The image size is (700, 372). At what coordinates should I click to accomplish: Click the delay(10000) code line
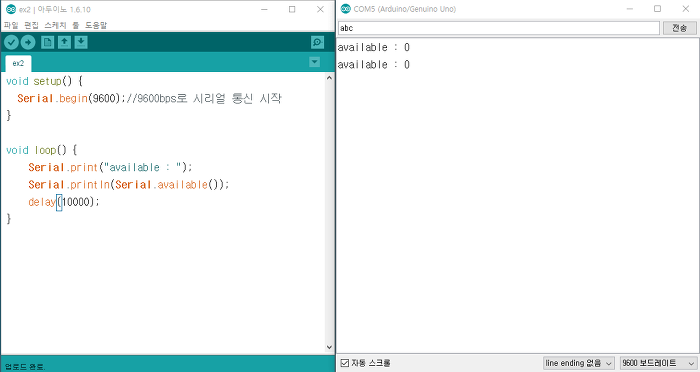tap(64, 202)
